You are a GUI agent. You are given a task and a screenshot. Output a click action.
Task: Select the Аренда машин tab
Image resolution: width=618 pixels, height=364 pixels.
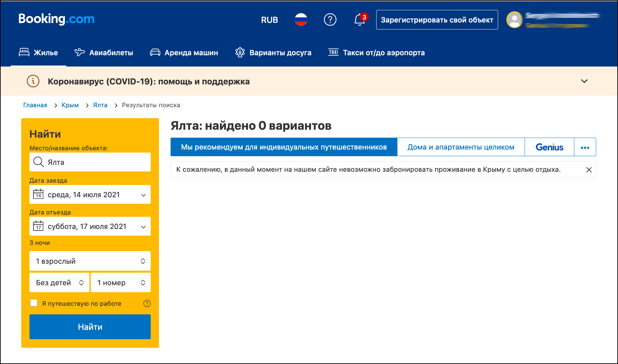click(x=184, y=53)
